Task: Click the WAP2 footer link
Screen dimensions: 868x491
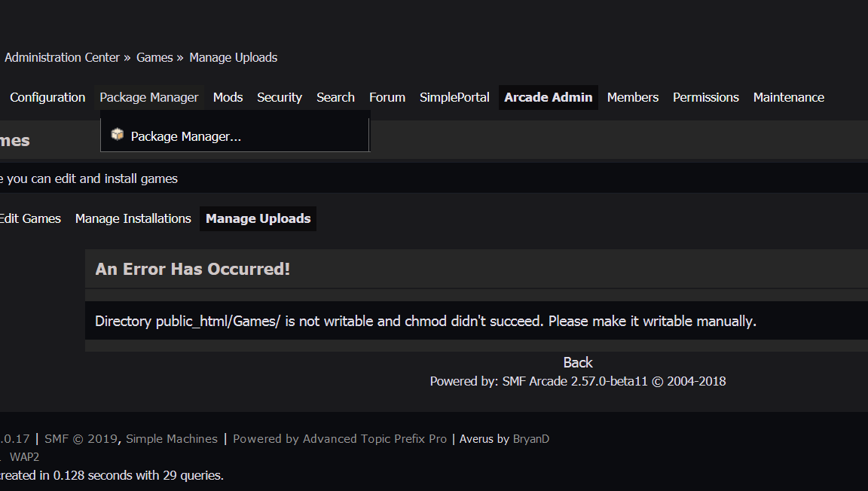Action: [24, 457]
